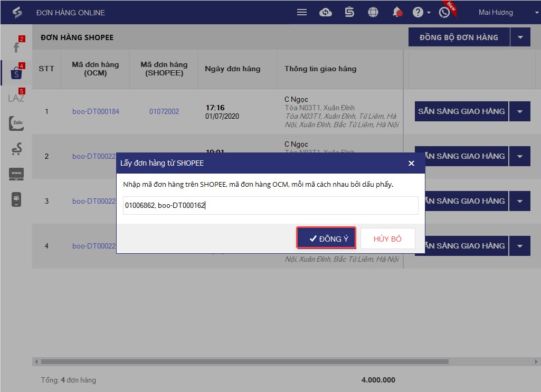This screenshot has height=392, width=541.
Task: Expand dropdown beside row 1 Sẵn sàng giao hàng
Action: point(520,111)
